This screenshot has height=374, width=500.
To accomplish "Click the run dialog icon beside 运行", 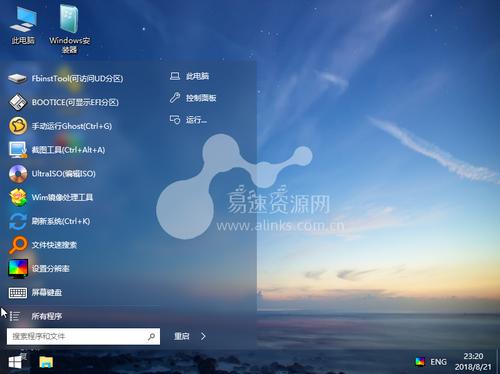I will [175, 120].
